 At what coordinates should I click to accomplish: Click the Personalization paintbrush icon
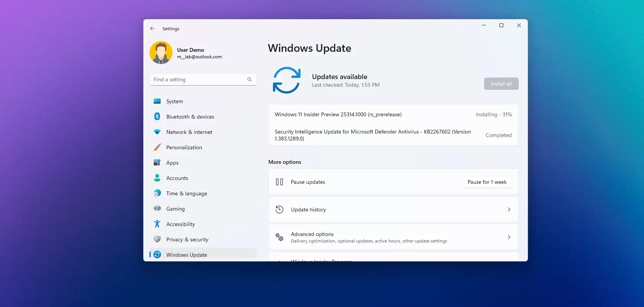pyautogui.click(x=157, y=147)
